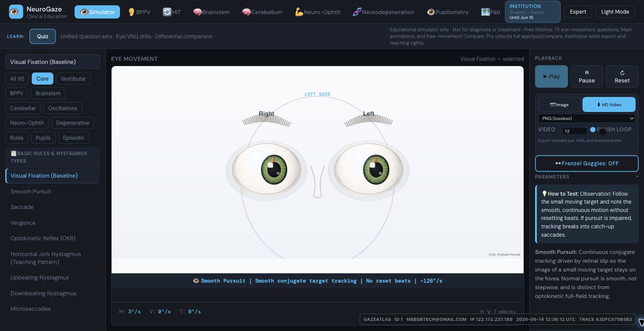
Task: Click the left eye in the animation
Action: 369,170
